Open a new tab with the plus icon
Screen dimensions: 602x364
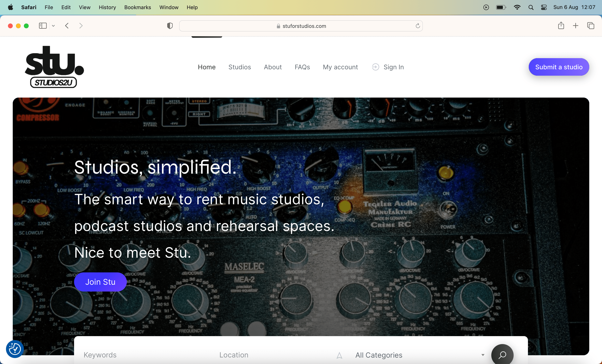coord(576,26)
